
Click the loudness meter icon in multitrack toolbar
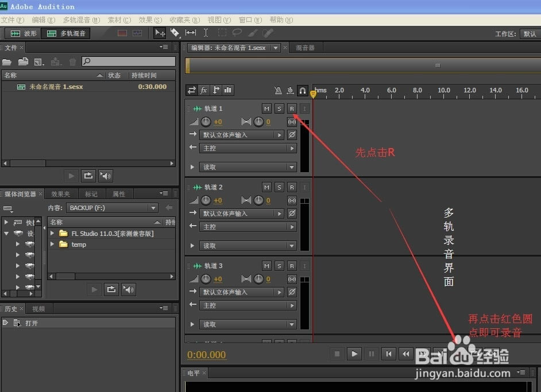(x=227, y=90)
